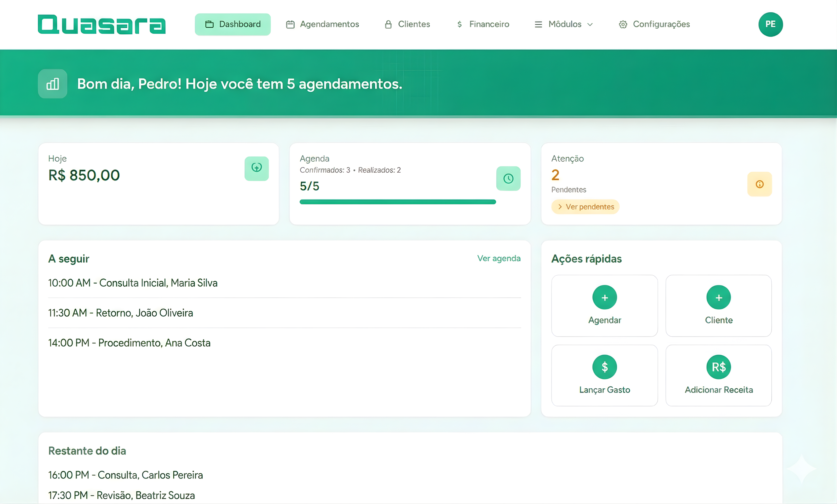Click the Quasara logo
The height and width of the screenshot is (504, 837).
[x=101, y=24]
